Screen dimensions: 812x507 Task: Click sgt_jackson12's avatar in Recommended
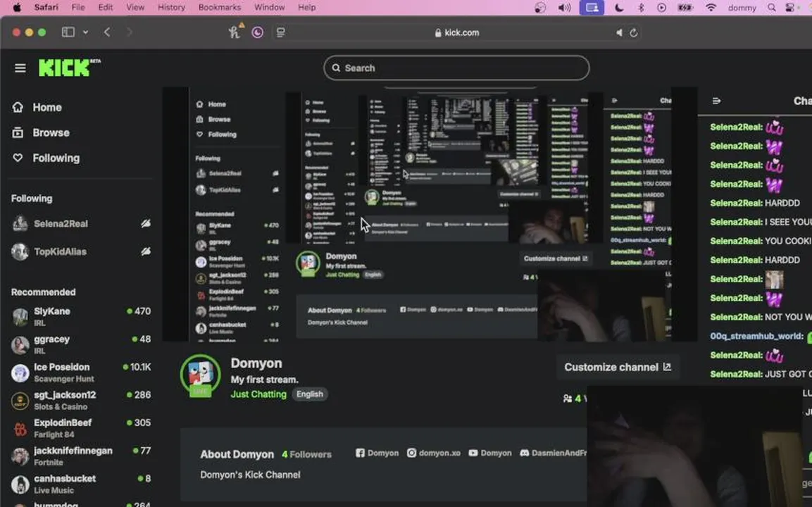(20, 400)
